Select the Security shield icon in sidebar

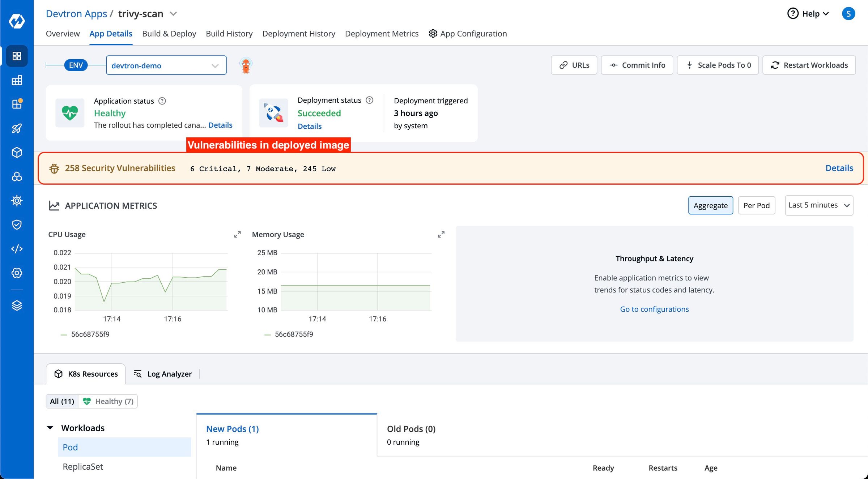point(17,224)
